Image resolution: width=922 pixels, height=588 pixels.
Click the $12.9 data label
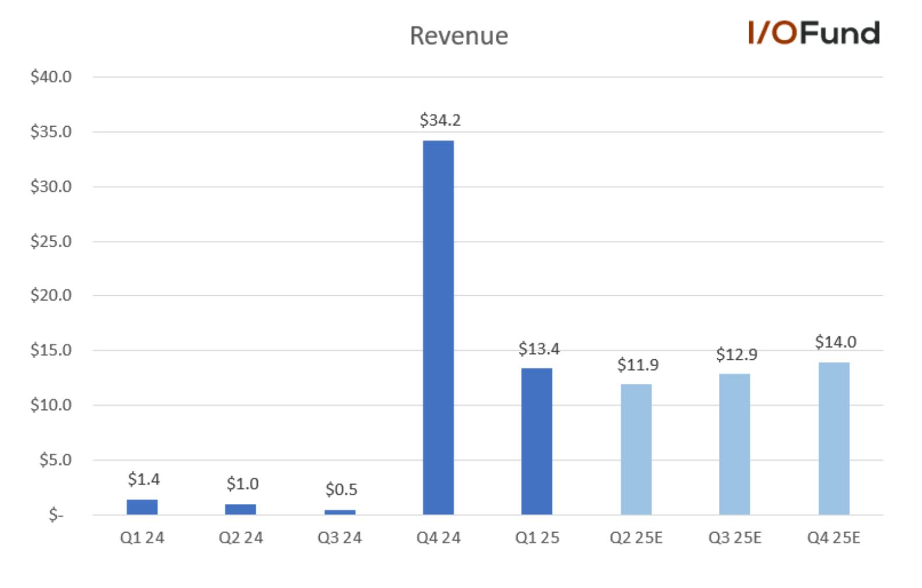tap(736, 355)
